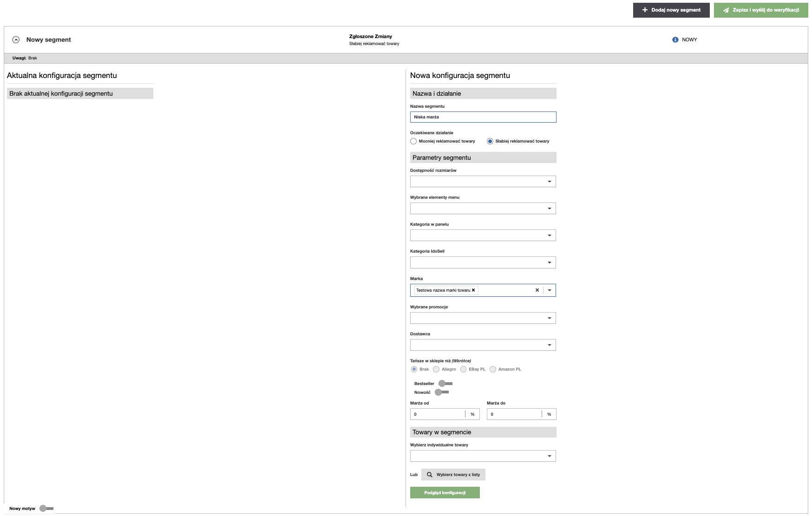Screen dimensions: 812x516
Task: Remove the Testowa nazwa marki towaru tag
Action: click(473, 290)
